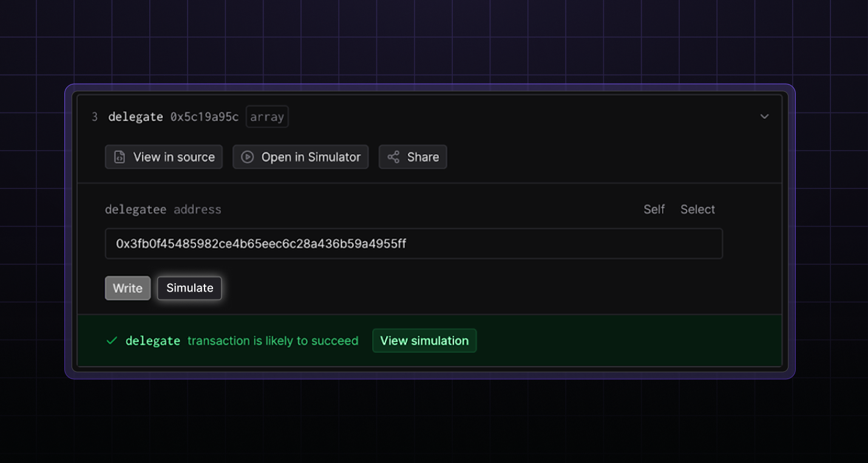
Task: Click the "transaction is likely to succeed" message
Action: pos(273,341)
